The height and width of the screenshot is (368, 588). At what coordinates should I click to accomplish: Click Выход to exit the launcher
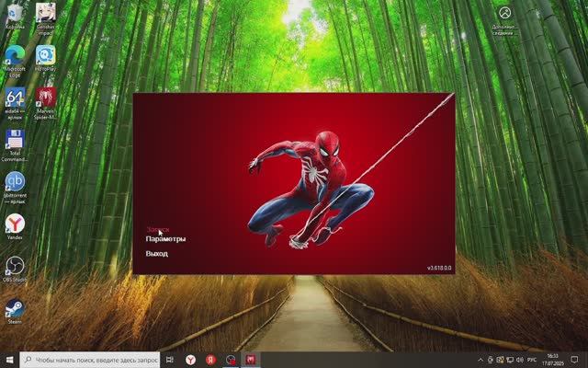[x=157, y=254]
